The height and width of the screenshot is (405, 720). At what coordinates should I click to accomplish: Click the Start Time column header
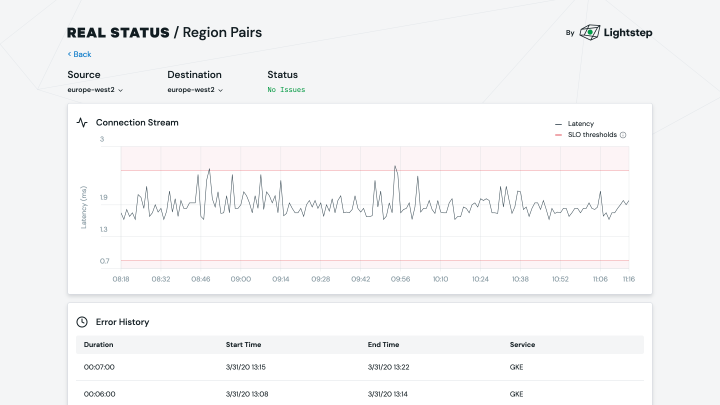pyautogui.click(x=243, y=344)
